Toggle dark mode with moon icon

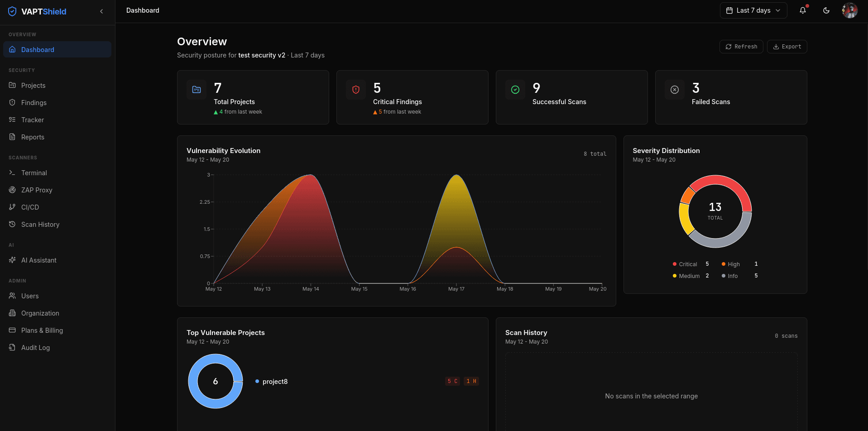[826, 10]
